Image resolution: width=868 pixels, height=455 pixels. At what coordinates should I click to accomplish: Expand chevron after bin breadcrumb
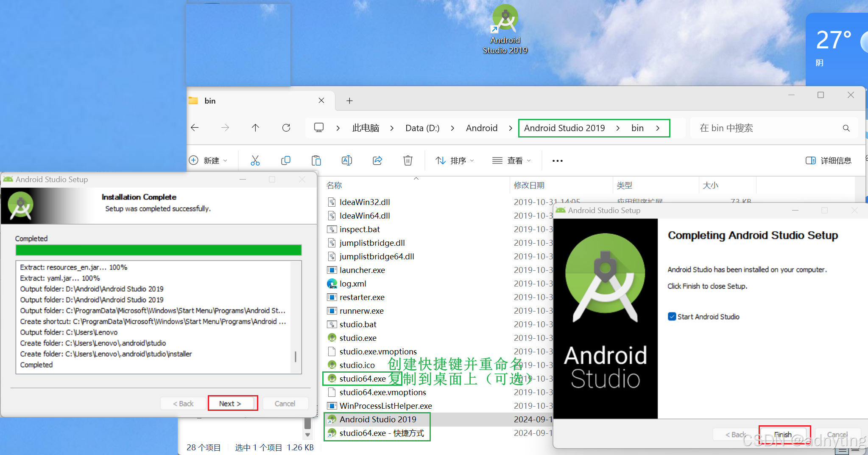pos(658,128)
